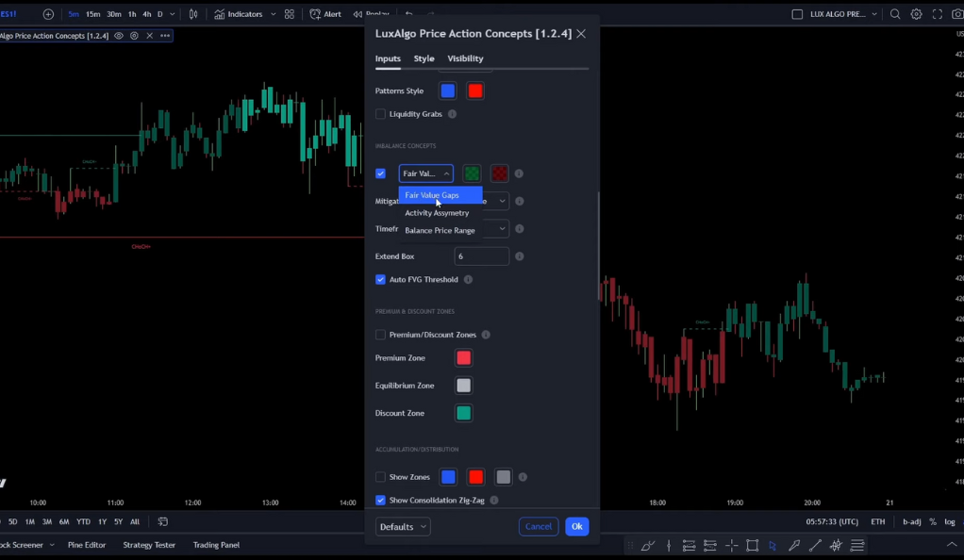Select the arrow marker drawing tool
This screenshot has height=560, width=964.
[793, 545]
